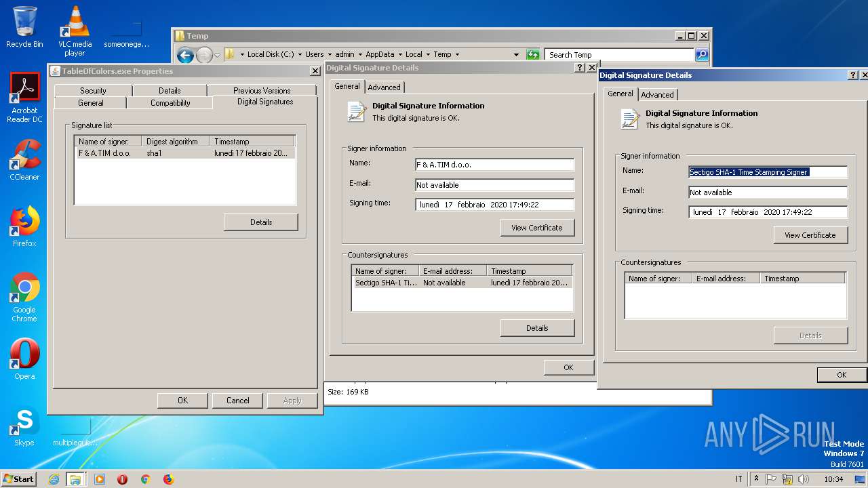Screen dimensions: 868x488
Task: Launch CCleaner from the desktop
Action: 24,160
